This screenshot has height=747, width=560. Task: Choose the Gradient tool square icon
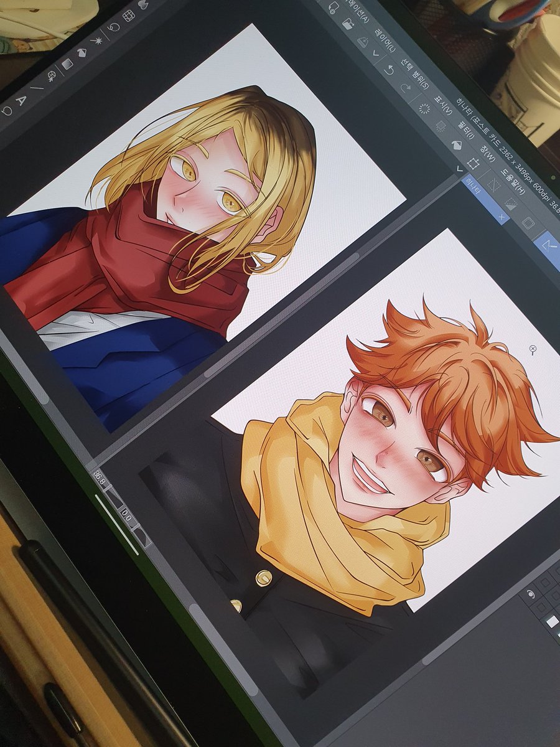click(67, 64)
